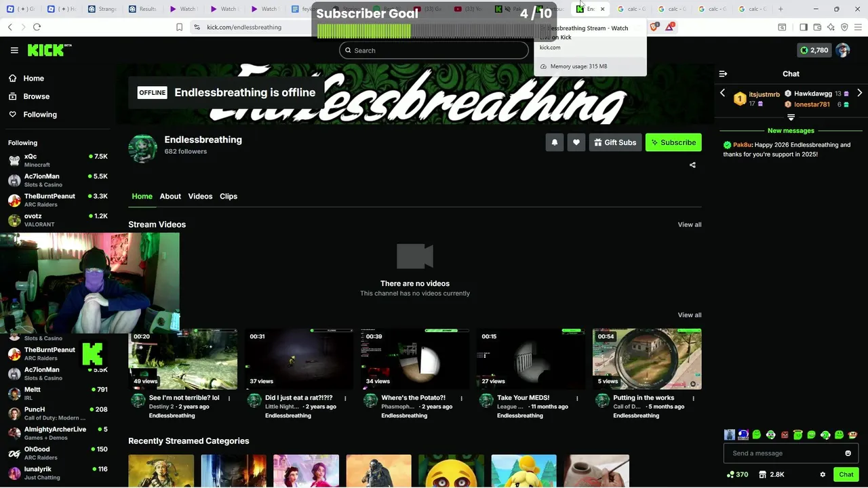Enable notifications with bell icon
868x488 pixels.
[x=554, y=142]
